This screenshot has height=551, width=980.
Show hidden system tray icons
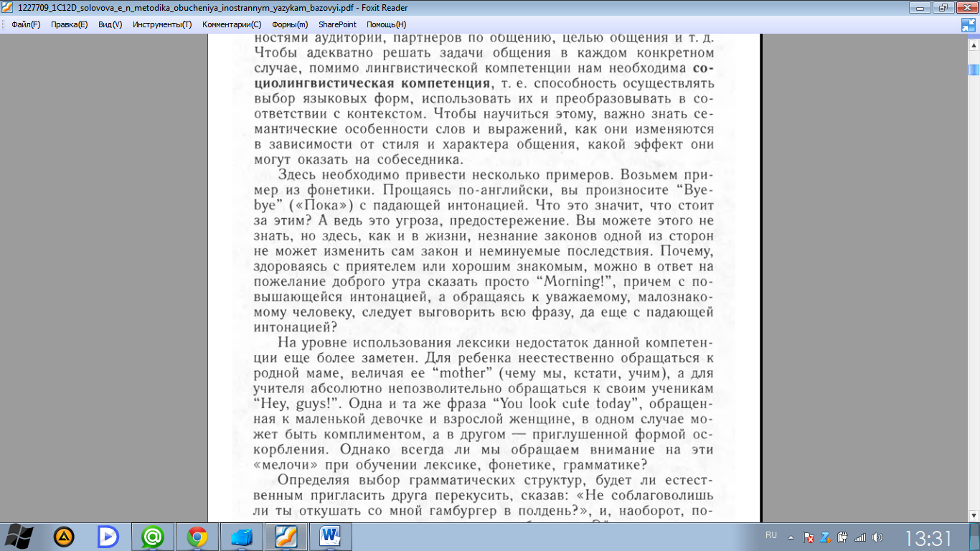pos(791,537)
